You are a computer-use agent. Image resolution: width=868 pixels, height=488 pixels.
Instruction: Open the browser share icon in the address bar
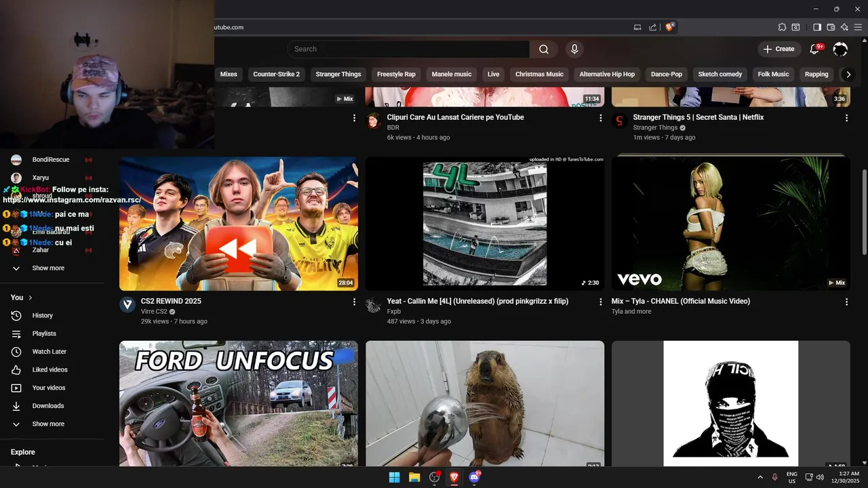[x=652, y=27]
